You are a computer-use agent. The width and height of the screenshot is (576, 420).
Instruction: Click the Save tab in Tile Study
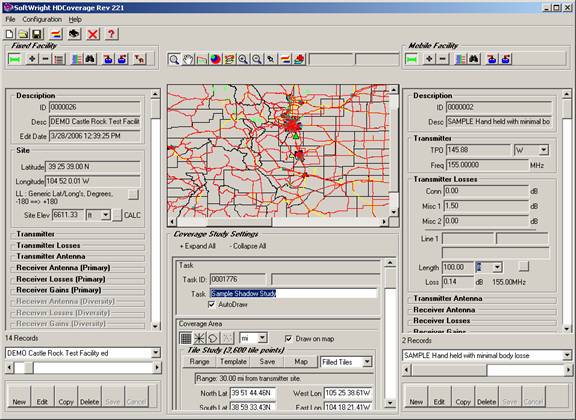[x=267, y=362]
